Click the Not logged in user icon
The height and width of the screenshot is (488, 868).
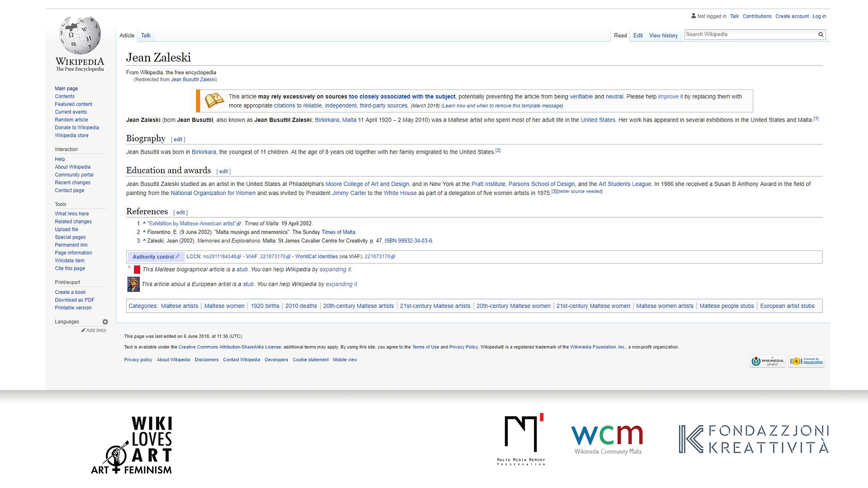693,16
